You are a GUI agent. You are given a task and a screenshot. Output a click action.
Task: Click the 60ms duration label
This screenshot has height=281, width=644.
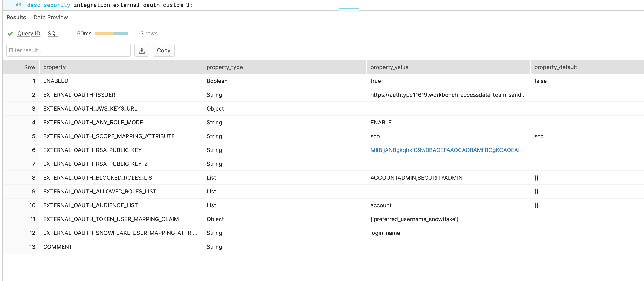point(84,34)
